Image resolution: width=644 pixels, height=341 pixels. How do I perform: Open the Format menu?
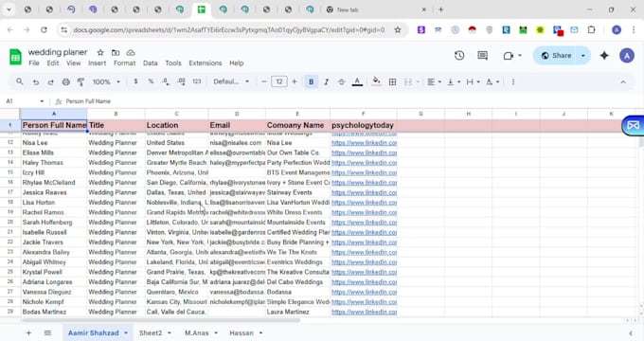click(x=124, y=63)
